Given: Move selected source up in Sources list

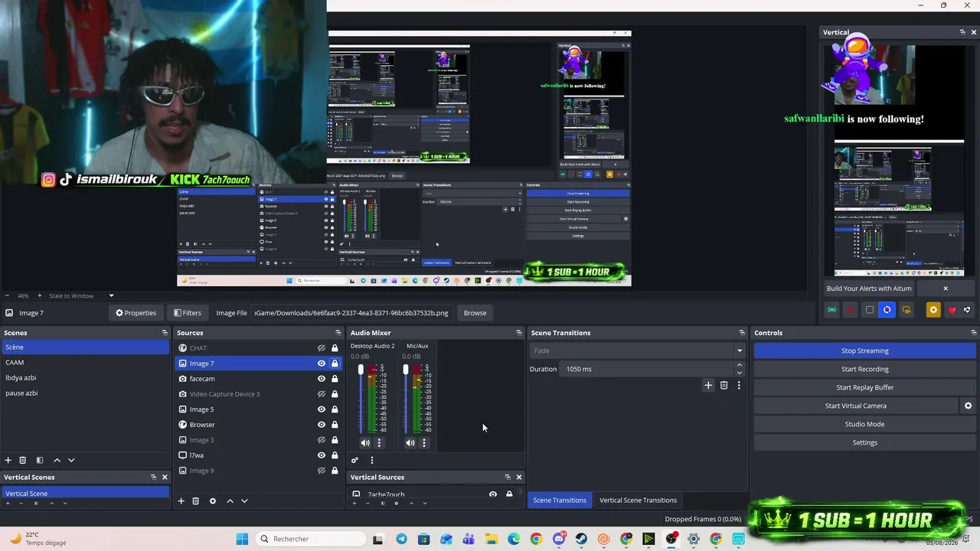Looking at the screenshot, I should tap(230, 501).
